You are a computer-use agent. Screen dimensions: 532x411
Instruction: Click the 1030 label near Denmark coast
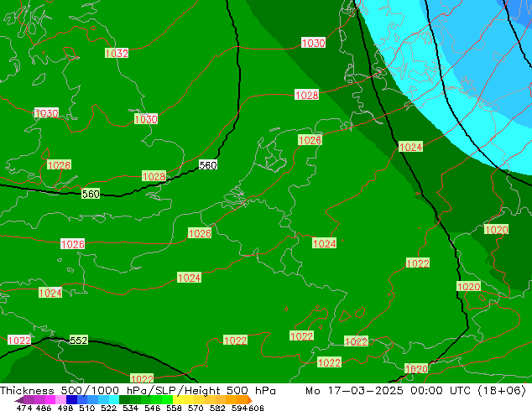click(x=314, y=43)
